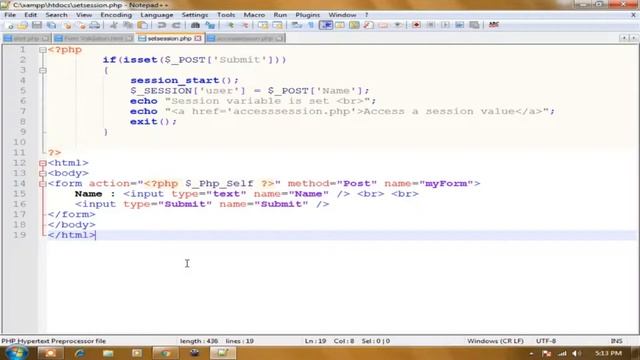Open Find with the binoculars icon
This screenshot has width=640, height=360.
click(196, 25)
